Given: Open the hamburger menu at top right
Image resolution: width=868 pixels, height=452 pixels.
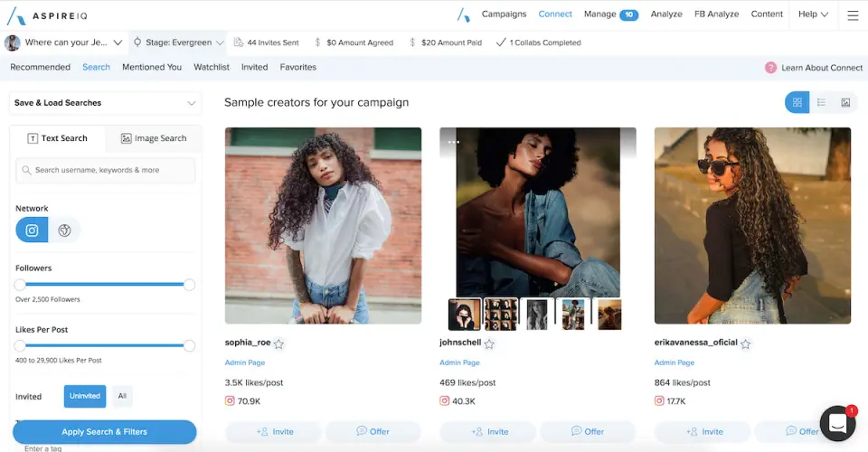Looking at the screenshot, I should tap(853, 14).
